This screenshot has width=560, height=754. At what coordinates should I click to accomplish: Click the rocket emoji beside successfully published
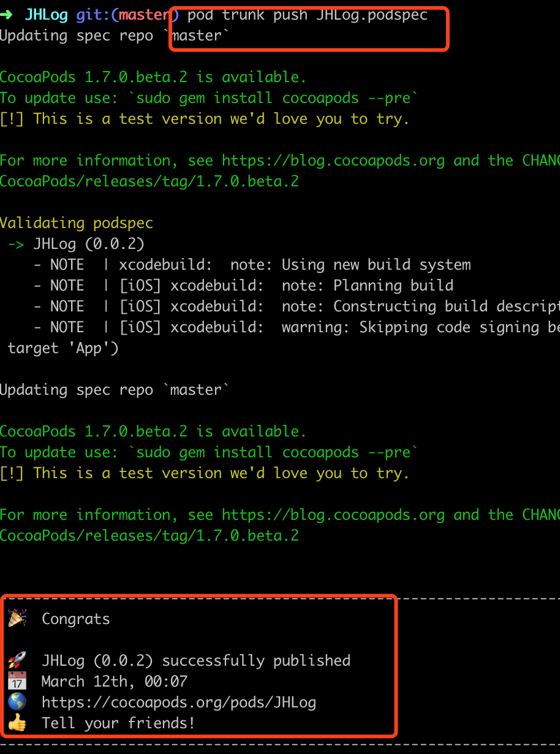click(x=17, y=660)
